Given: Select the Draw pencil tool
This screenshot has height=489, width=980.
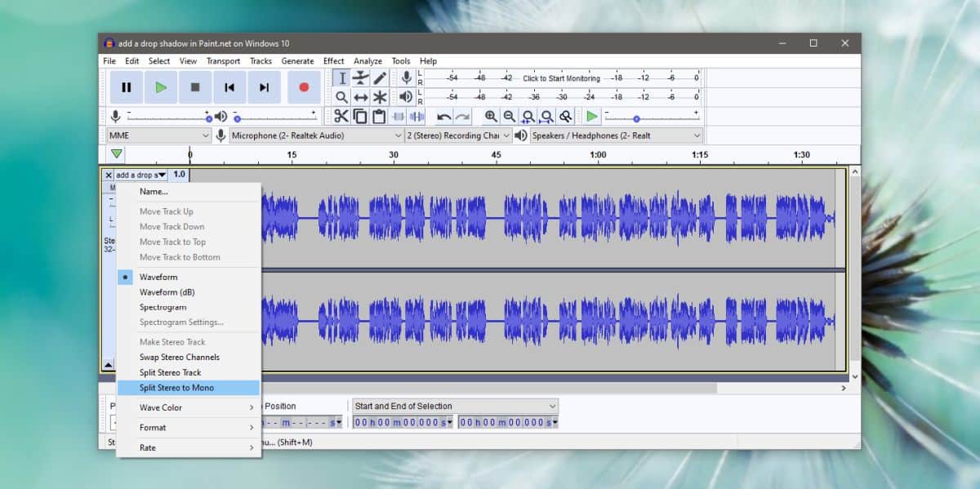Looking at the screenshot, I should tap(380, 78).
